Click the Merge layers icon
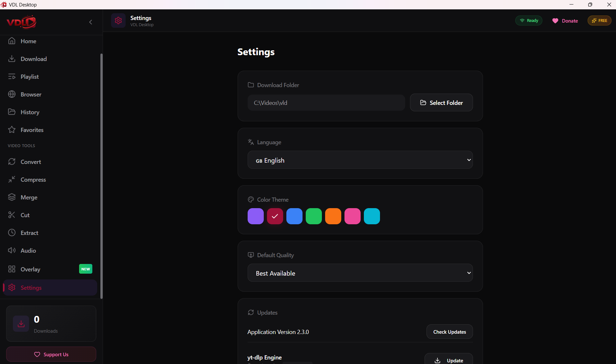Image resolution: width=616 pixels, height=364 pixels. 12,197
